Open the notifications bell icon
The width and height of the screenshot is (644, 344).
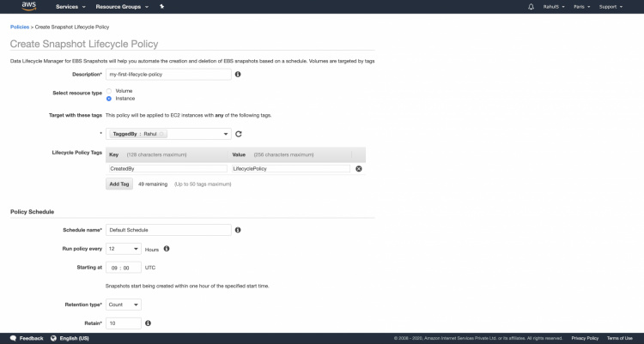point(532,7)
